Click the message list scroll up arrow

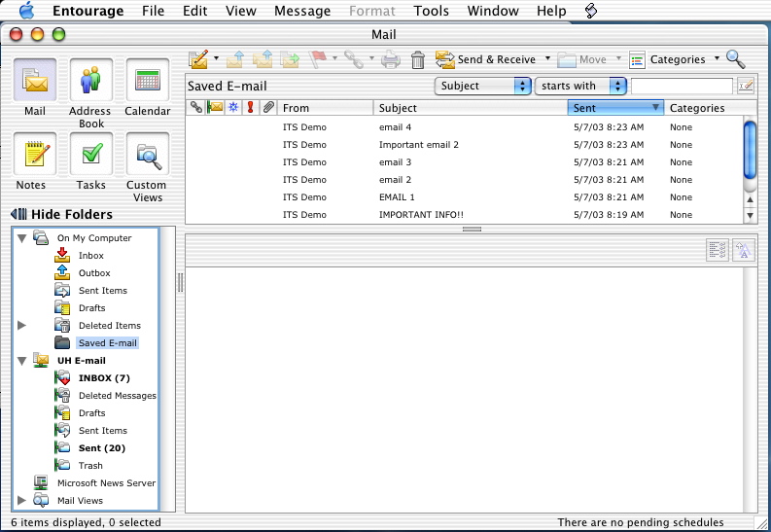750,199
